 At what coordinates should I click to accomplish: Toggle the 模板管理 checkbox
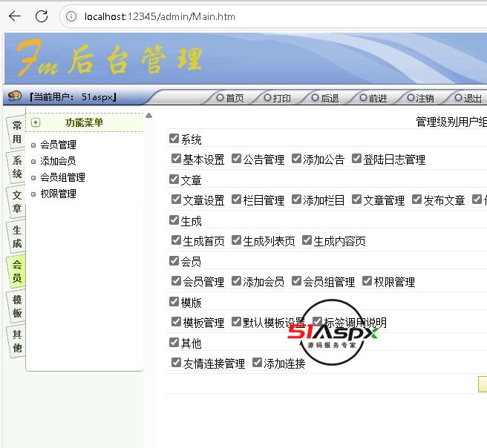[x=176, y=321]
